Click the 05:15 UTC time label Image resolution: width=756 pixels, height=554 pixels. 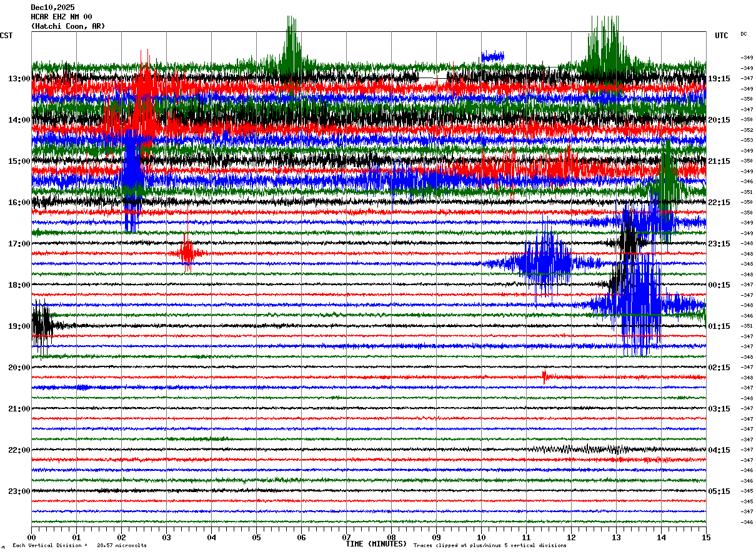pyautogui.click(x=719, y=491)
